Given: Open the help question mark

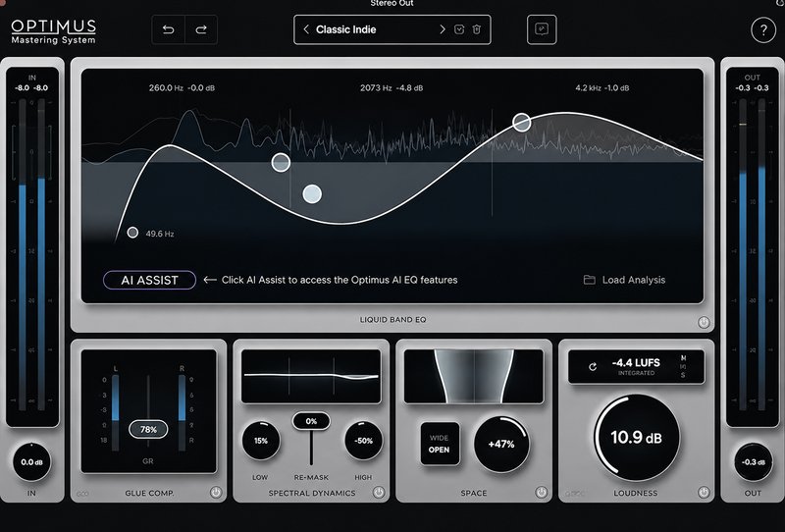Looking at the screenshot, I should click(763, 30).
